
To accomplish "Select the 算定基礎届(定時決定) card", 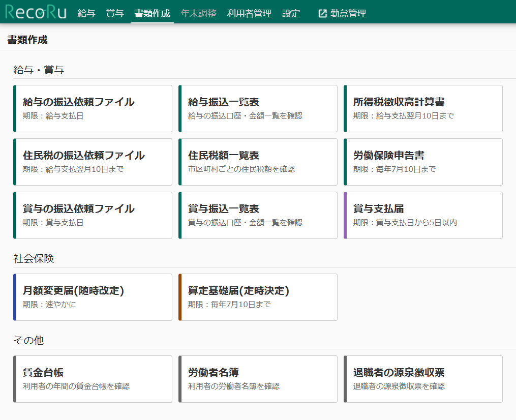I will [258, 297].
